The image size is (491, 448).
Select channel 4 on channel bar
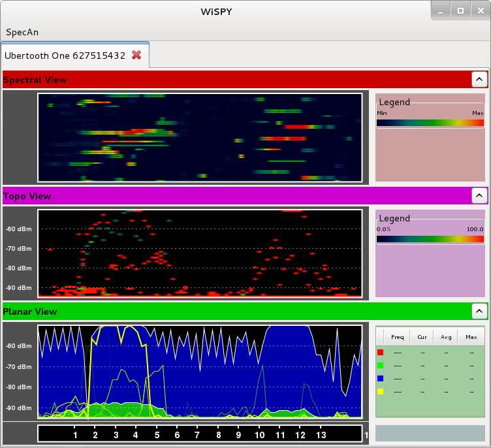(x=136, y=435)
